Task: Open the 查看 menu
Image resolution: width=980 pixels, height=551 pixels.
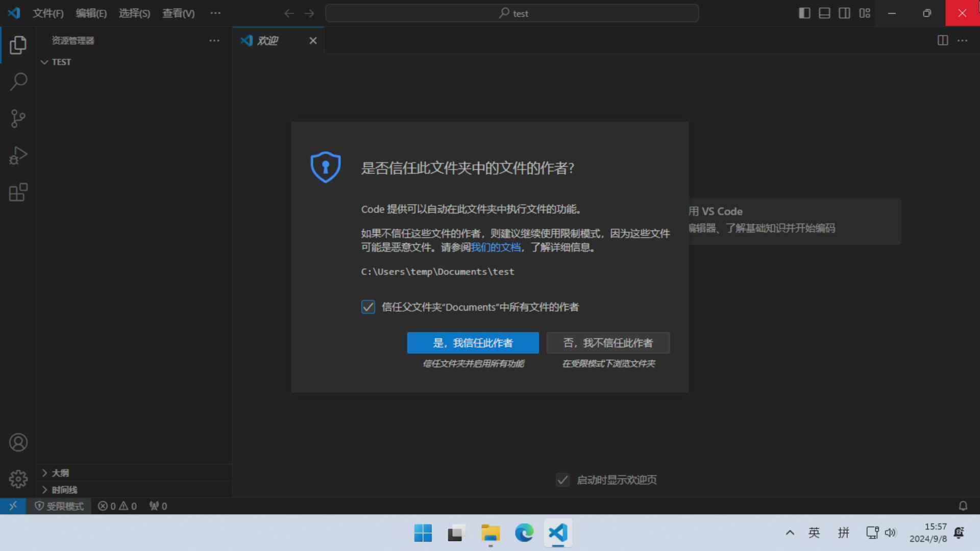Action: (x=178, y=13)
